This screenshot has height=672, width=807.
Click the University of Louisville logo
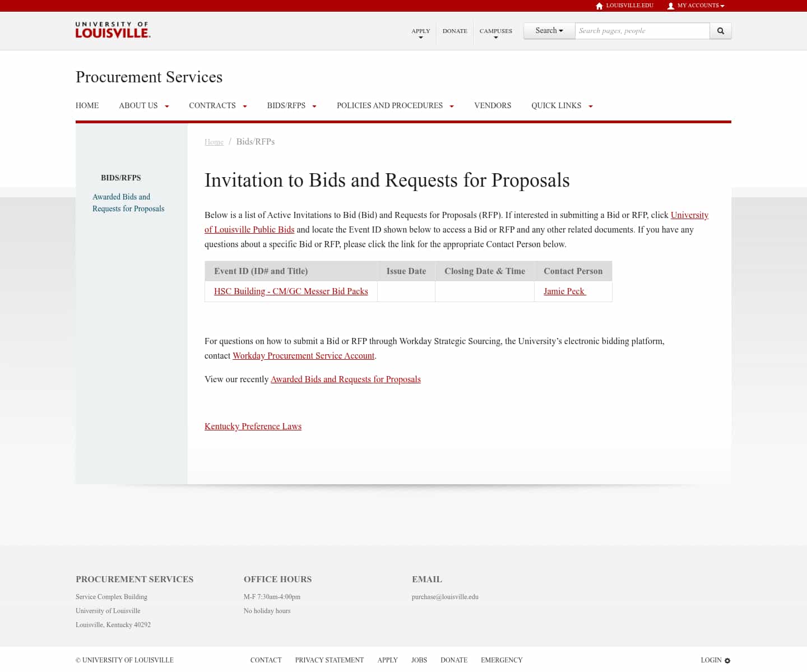tap(113, 30)
